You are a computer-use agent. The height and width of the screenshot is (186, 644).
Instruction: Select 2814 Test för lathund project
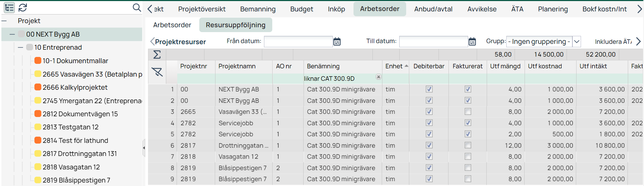[x=75, y=140]
